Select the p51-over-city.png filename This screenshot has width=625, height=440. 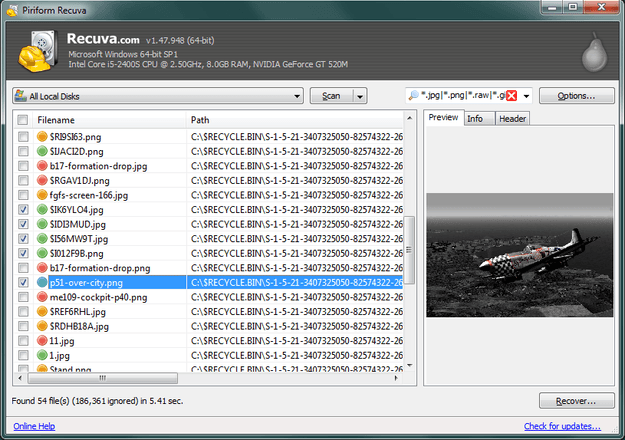pyautogui.click(x=86, y=283)
